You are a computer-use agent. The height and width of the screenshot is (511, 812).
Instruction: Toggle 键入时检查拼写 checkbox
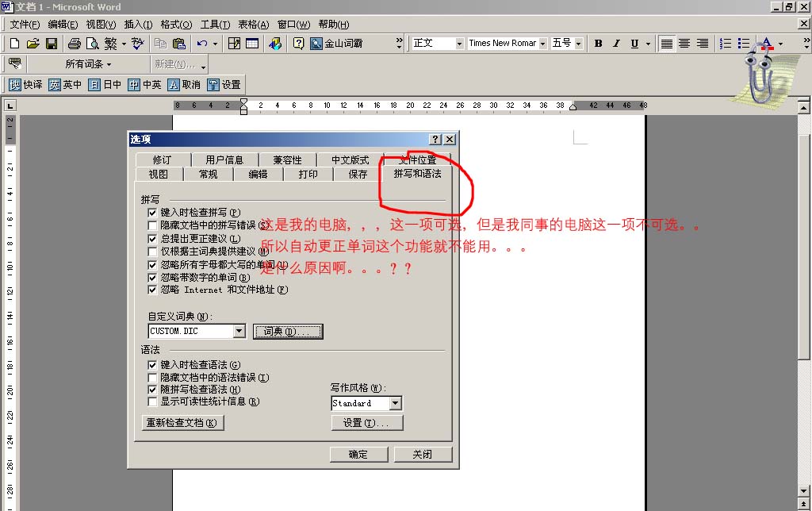152,213
